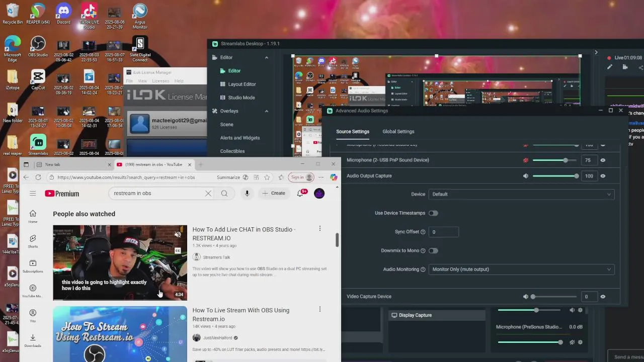The image size is (644, 362).
Task: Click the YouTube Premium logo
Action: point(62,194)
